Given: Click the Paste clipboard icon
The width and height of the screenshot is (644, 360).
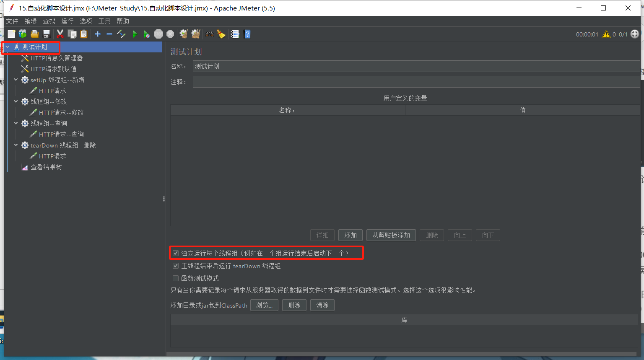Looking at the screenshot, I should (x=84, y=34).
